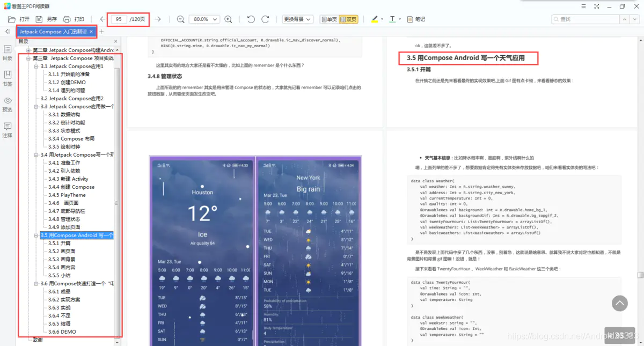Open outline entry 3.4.2 引入依赖
644x346 pixels.
coord(64,171)
